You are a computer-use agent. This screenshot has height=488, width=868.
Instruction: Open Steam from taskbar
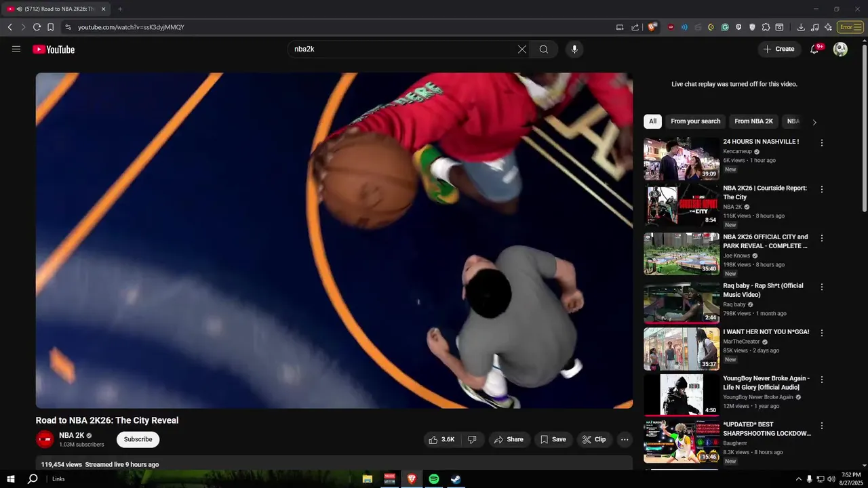456,479
